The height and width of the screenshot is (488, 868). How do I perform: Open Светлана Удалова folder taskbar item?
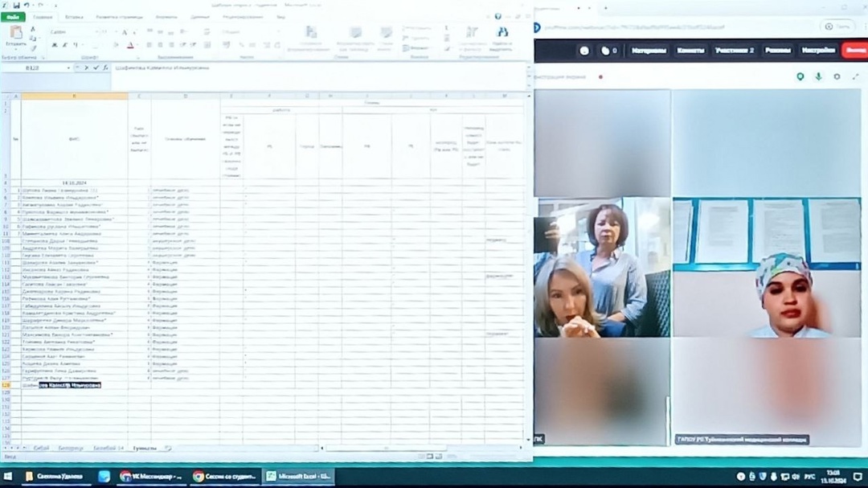55,477
